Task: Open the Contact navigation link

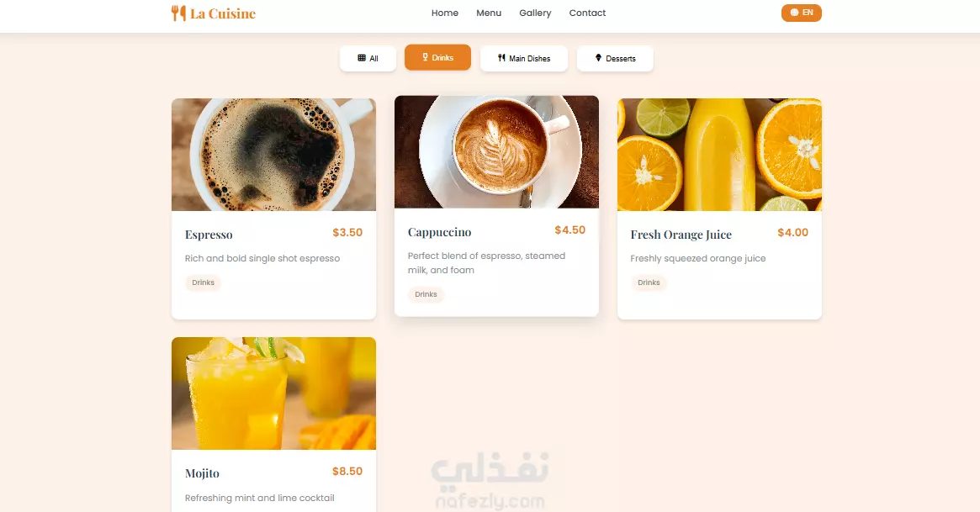Action: [x=587, y=13]
